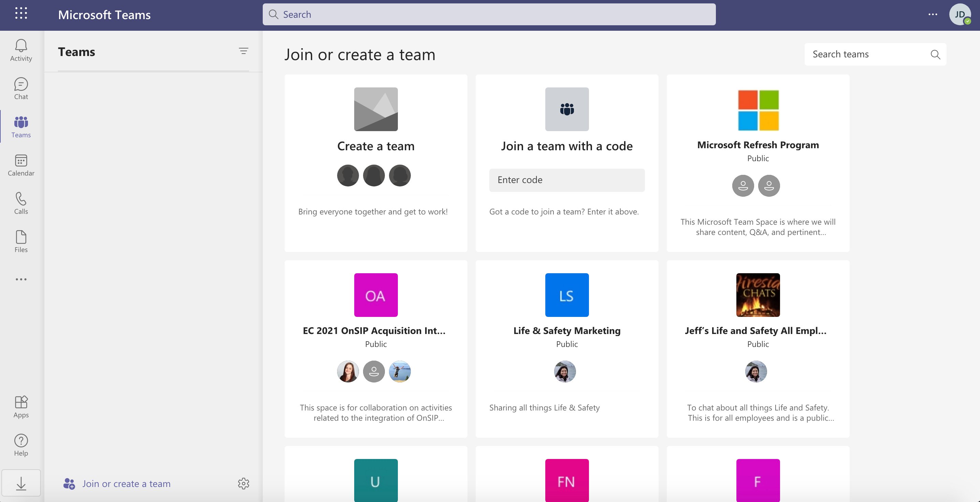Click the Create a team title

point(376,146)
